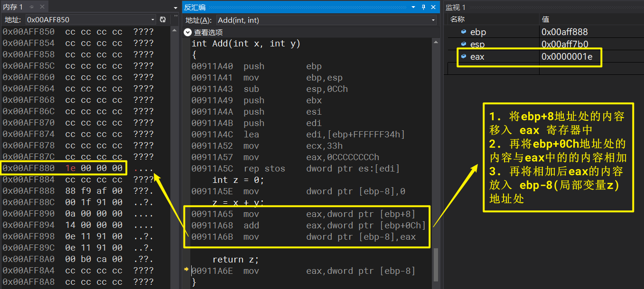Open the 反汇编 window position dropdown arrow

point(413,7)
